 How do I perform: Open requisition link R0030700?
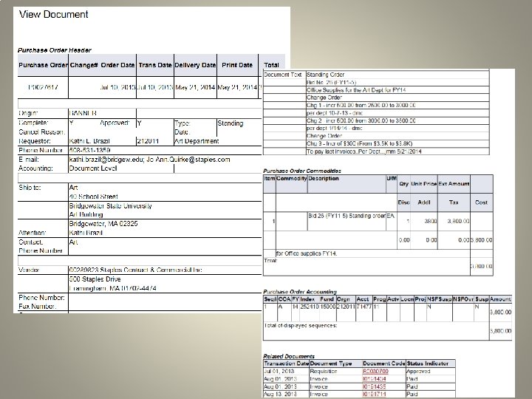[375, 371]
